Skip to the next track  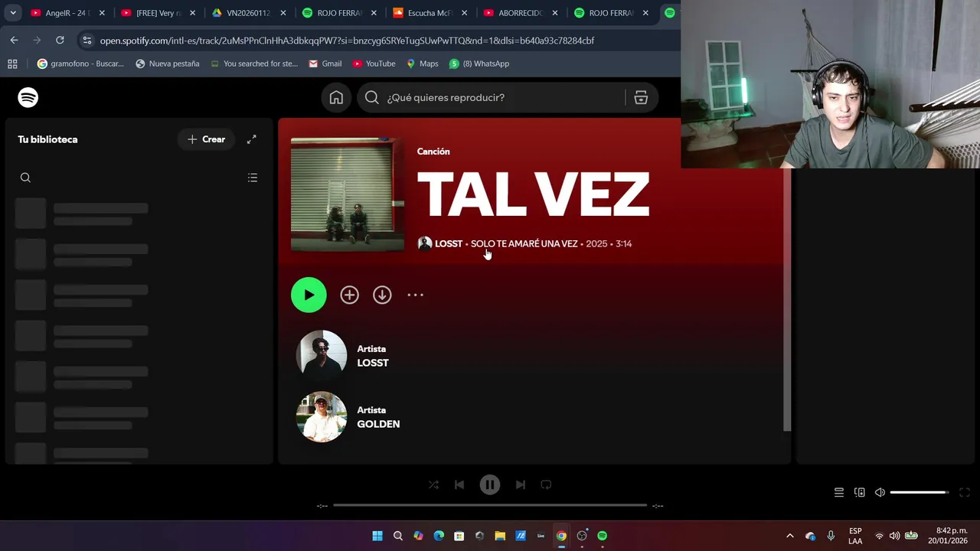point(521,484)
